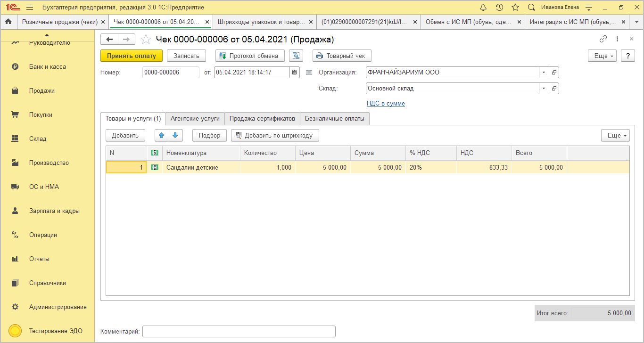Add this check to favorites star
This screenshot has width=644, height=343.
146,40
